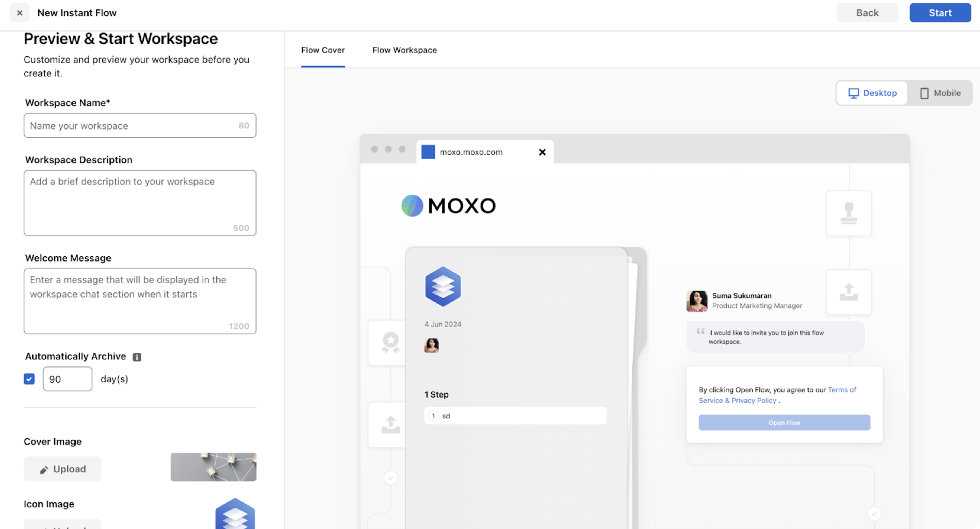Switch to the Flow Cover tab
Viewport: 980px width, 529px height.
coord(323,50)
